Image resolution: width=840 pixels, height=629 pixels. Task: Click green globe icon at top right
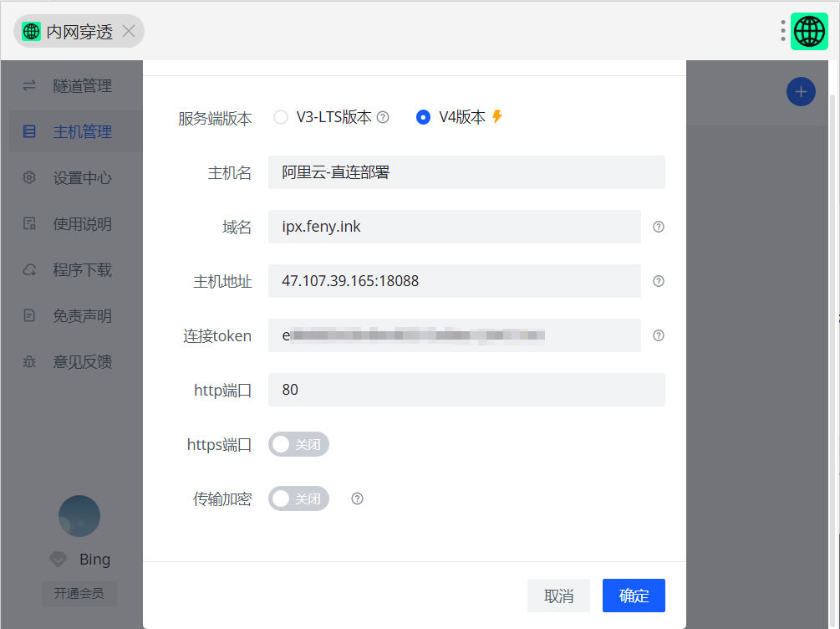(809, 31)
